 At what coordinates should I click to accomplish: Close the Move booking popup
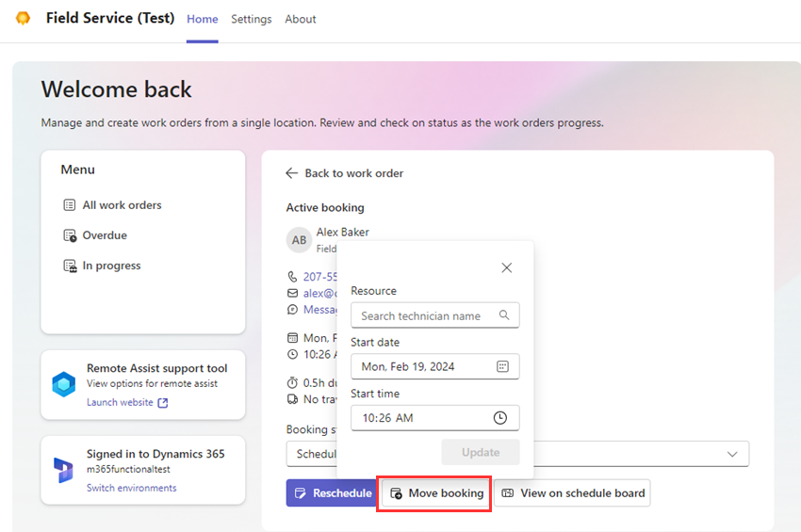click(506, 267)
